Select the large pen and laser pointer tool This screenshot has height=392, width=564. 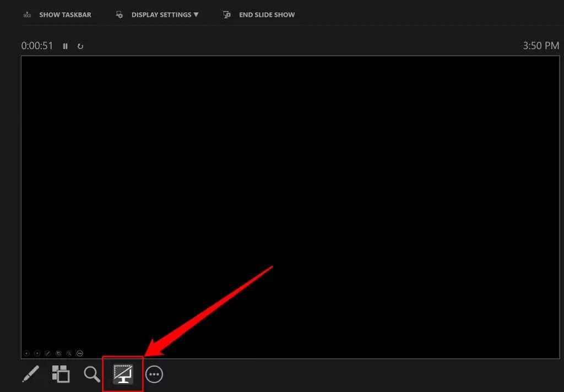31,374
